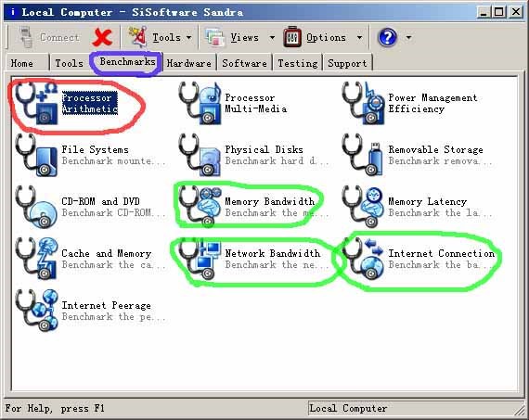Switch to the Software tab
This screenshot has height=420, width=529.
(x=244, y=63)
